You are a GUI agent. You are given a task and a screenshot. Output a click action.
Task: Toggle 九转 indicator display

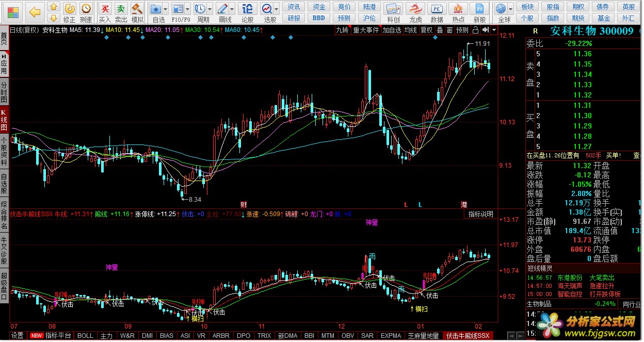(x=342, y=30)
